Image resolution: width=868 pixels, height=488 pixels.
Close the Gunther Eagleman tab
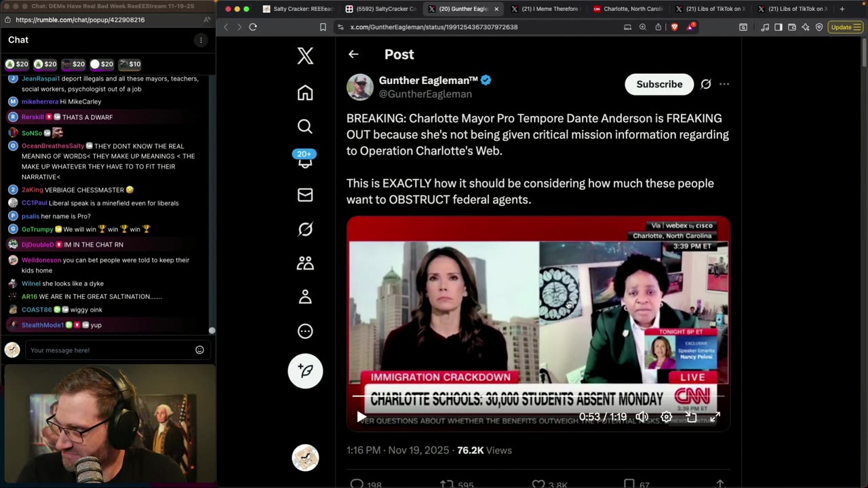tap(496, 9)
